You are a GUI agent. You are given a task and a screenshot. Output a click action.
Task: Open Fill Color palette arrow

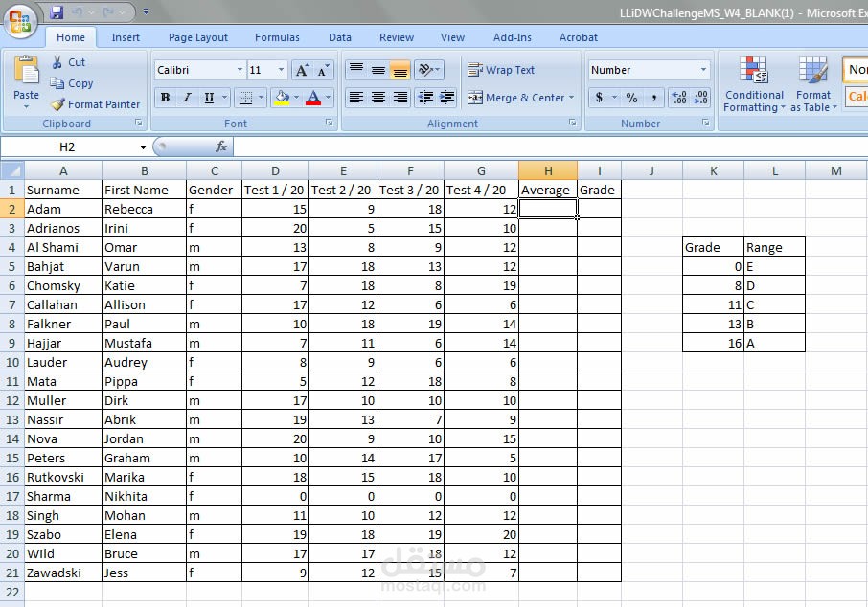pyautogui.click(x=297, y=98)
